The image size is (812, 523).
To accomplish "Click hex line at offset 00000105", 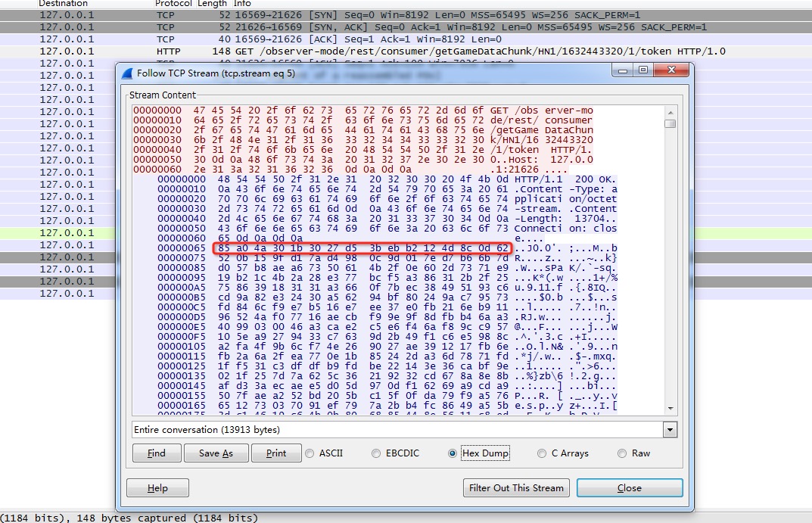I will (x=387, y=347).
